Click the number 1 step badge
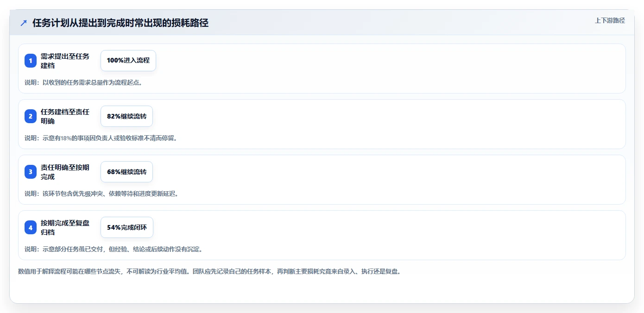This screenshot has height=313, width=644. click(x=31, y=61)
